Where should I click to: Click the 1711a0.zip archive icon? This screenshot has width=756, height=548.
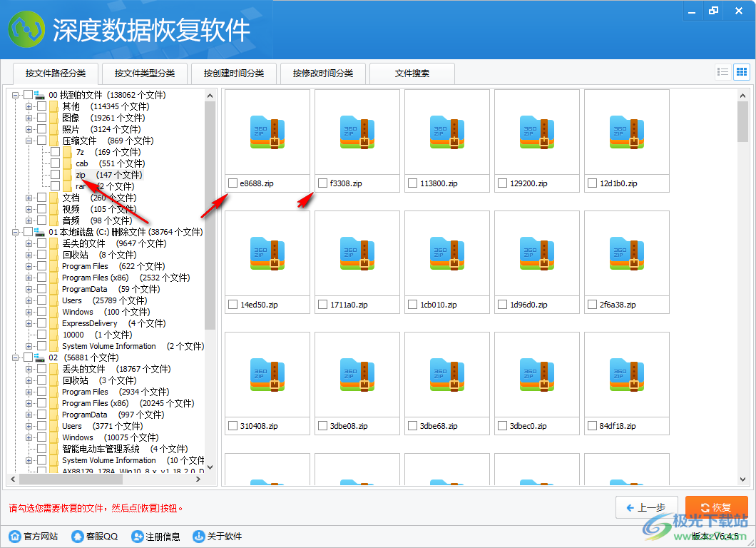pyautogui.click(x=357, y=254)
